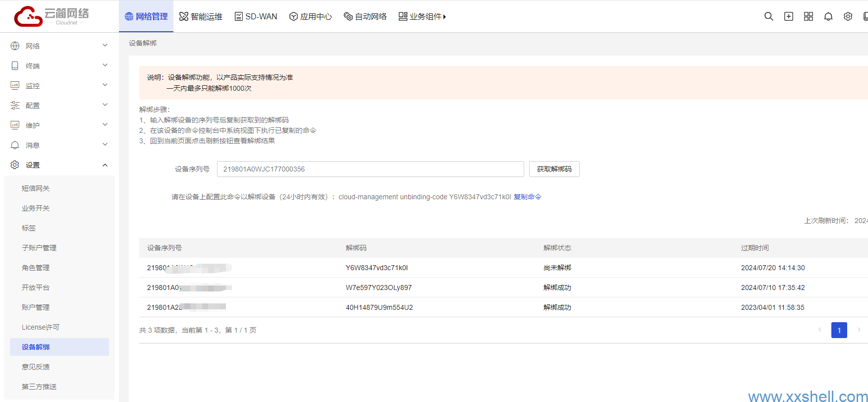Click the gear settings icon in top bar
This screenshot has width=868, height=402.
pos(848,16)
